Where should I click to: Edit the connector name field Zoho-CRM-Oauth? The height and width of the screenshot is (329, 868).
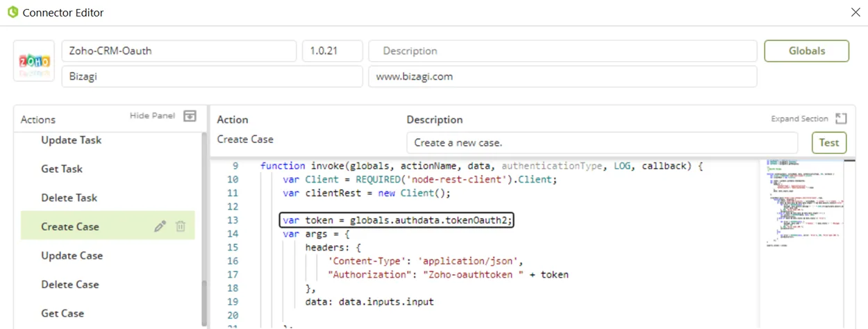tap(179, 51)
